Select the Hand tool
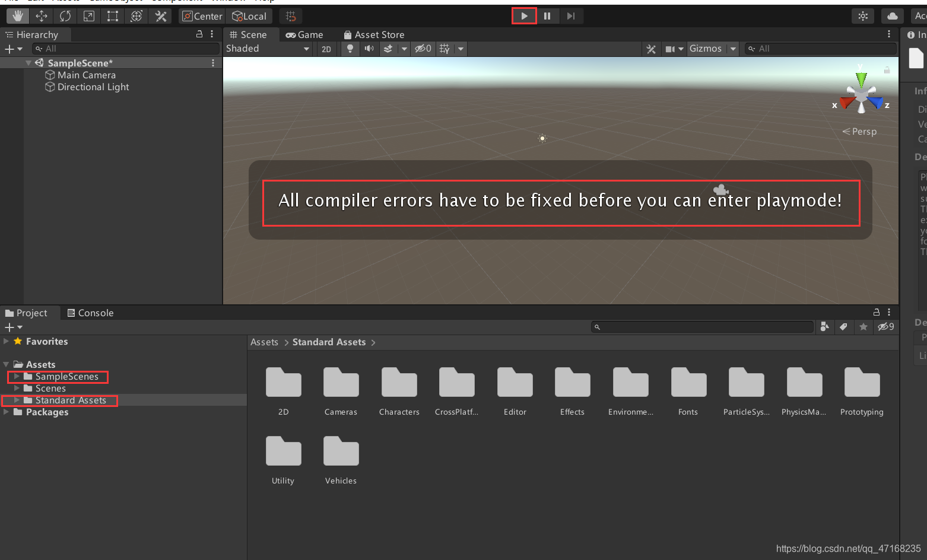 [x=18, y=16]
